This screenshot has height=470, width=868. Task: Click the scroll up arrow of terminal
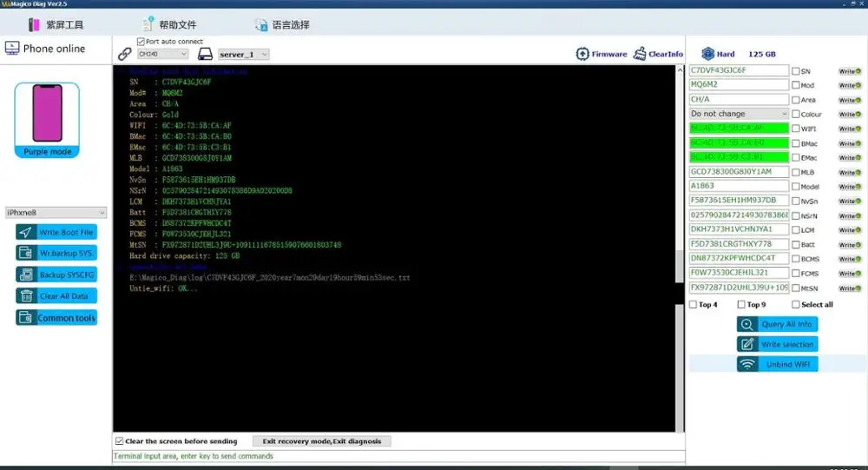tap(680, 70)
